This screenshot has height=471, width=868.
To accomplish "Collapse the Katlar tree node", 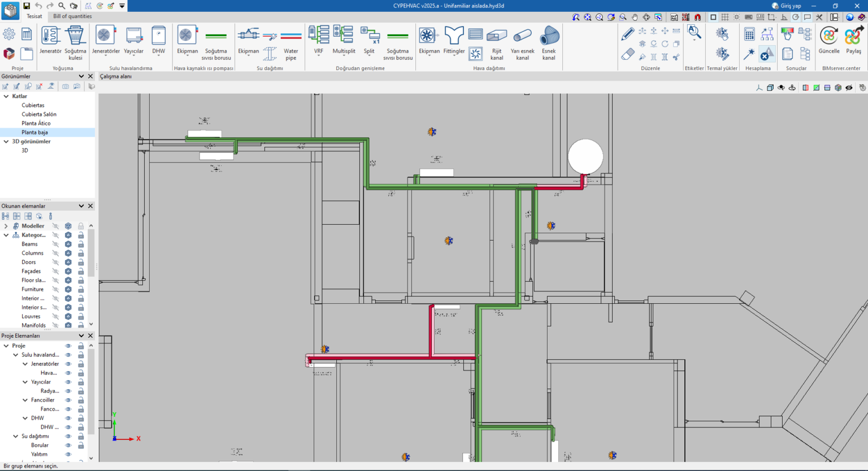I will [x=6, y=96].
